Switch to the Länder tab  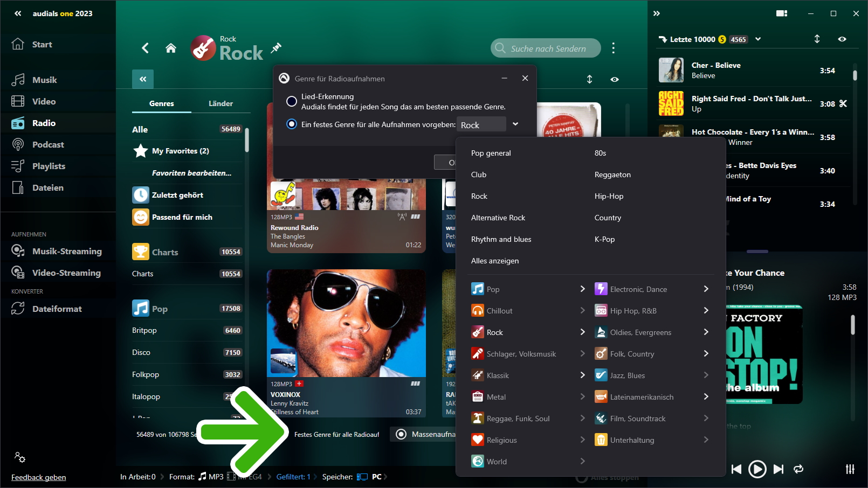point(221,103)
